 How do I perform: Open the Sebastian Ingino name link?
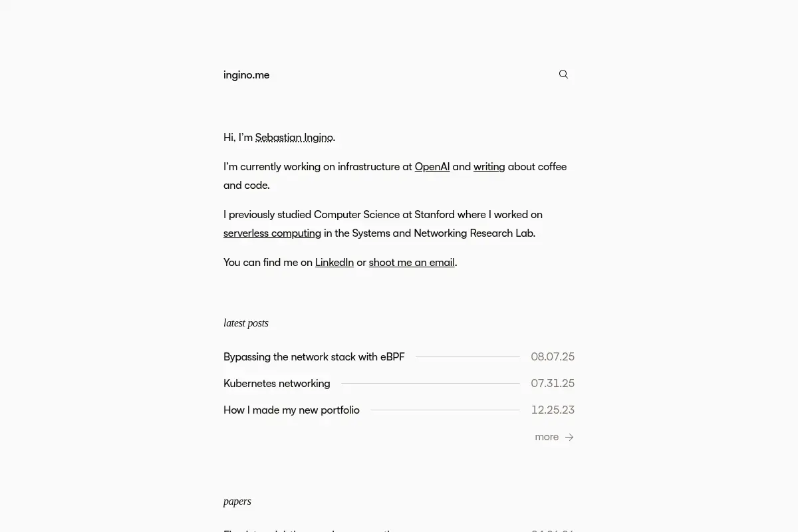pos(294,137)
